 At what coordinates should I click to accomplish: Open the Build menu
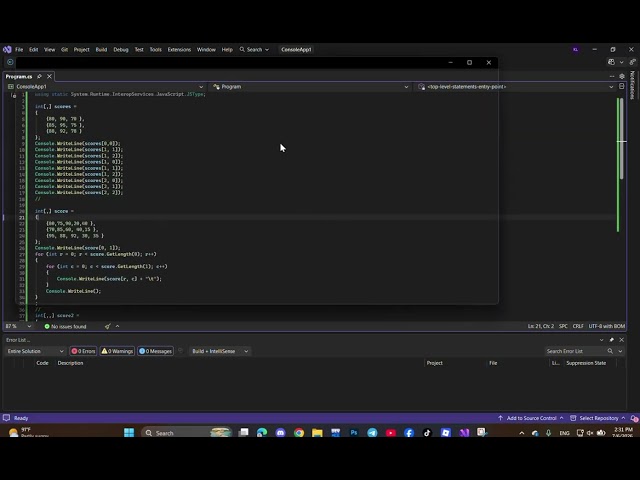point(101,49)
